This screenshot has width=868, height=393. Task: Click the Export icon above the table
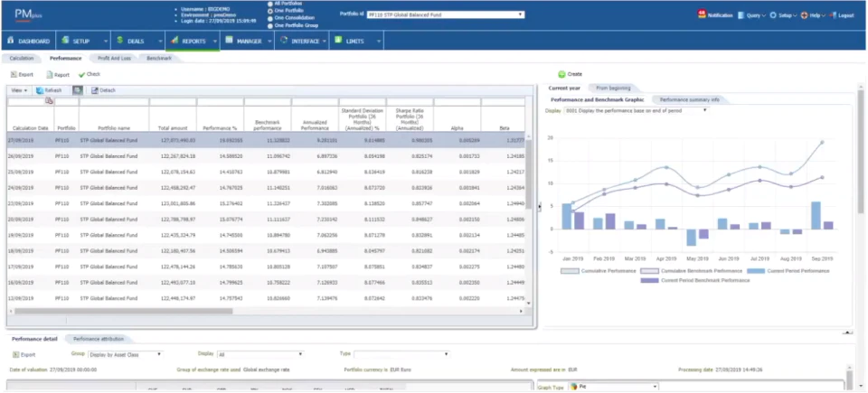tap(14, 74)
